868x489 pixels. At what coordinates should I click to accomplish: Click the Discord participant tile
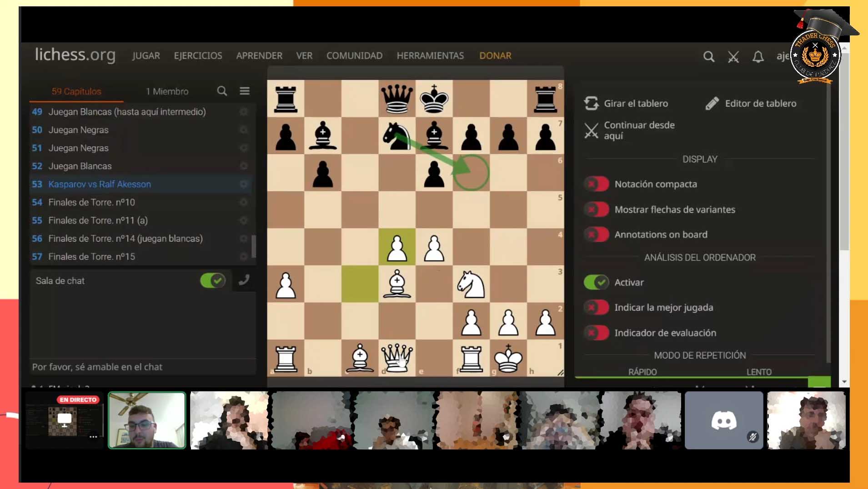(723, 420)
